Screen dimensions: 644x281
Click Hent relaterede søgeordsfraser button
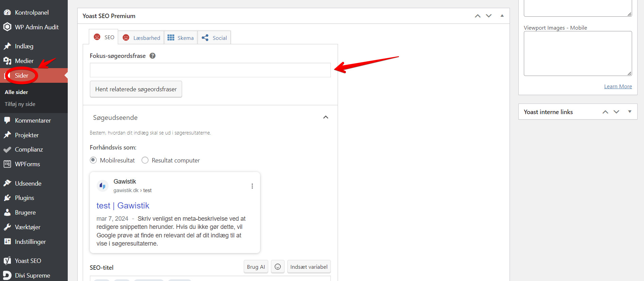click(136, 89)
